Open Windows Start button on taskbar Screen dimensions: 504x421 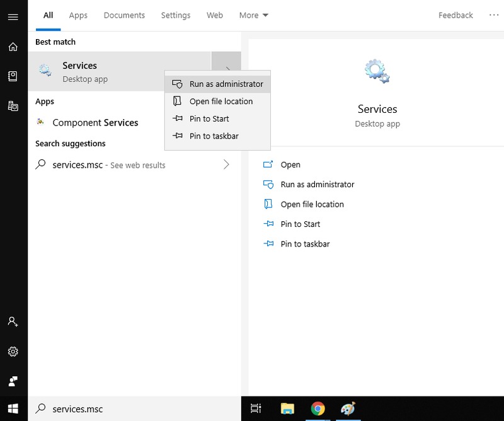[13, 408]
